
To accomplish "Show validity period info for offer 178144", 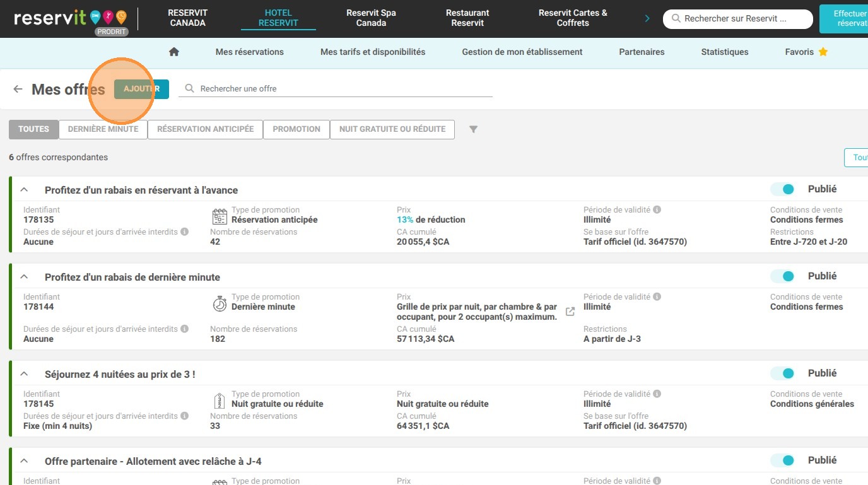I will click(x=657, y=296).
